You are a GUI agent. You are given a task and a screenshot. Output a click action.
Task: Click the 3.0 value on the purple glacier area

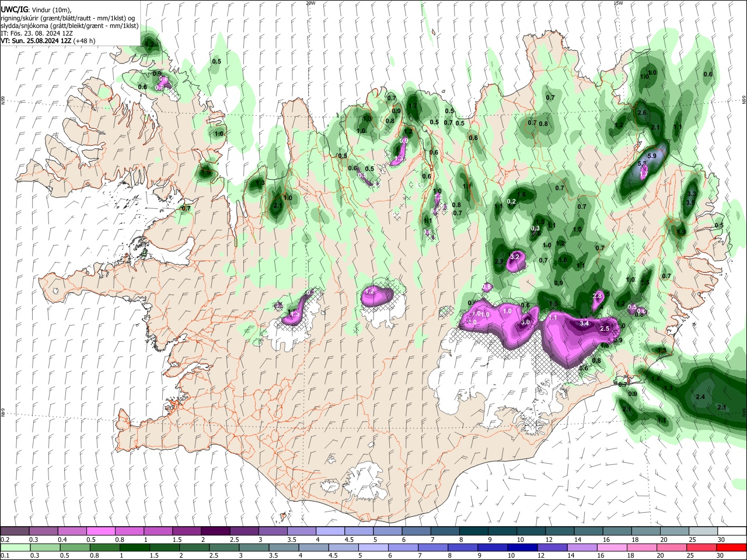525,322
